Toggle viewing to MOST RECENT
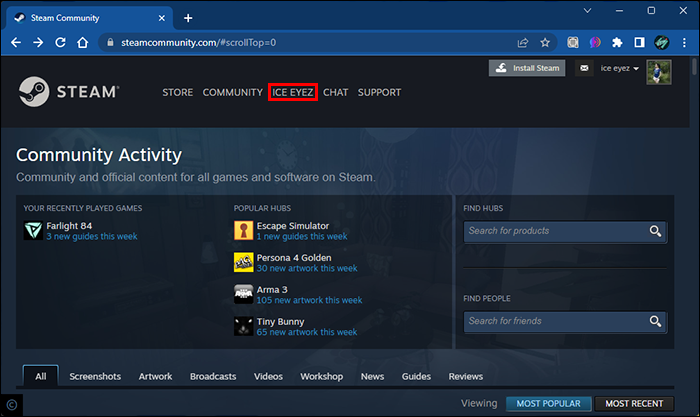The image size is (700, 417). point(634,404)
